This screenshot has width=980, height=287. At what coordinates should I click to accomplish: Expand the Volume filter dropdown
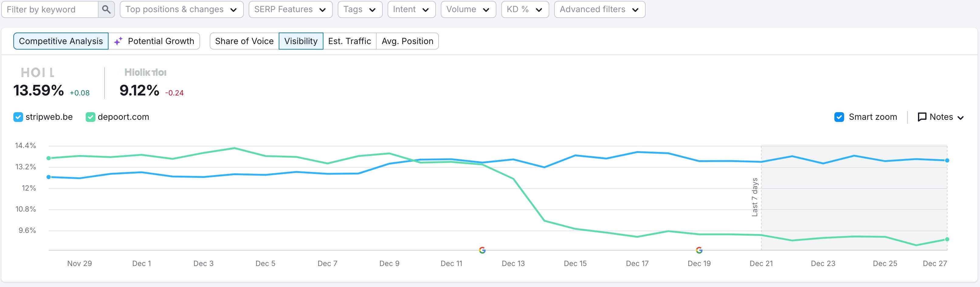pyautogui.click(x=468, y=9)
